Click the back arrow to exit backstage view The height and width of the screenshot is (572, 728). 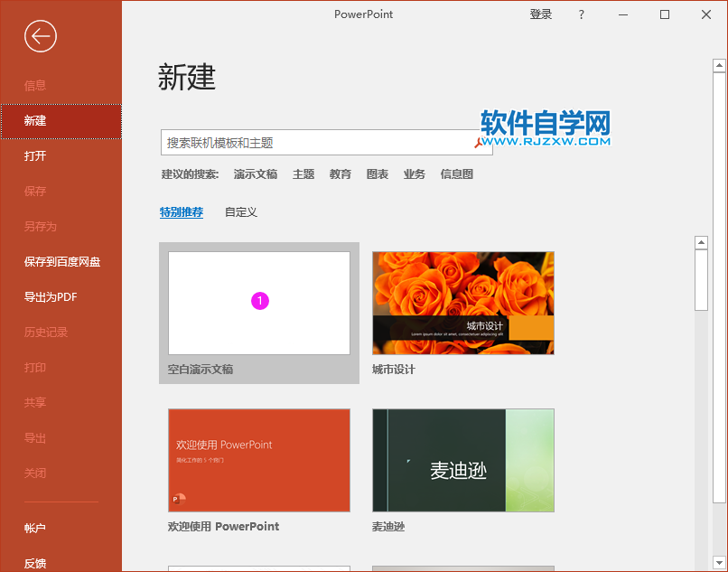40,37
